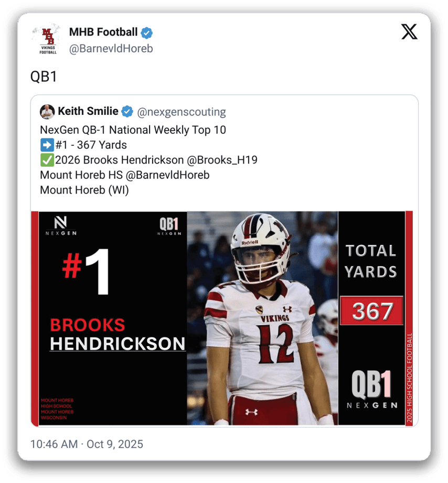Click Keith Smilie's verified checkmark badge

pyautogui.click(x=127, y=112)
